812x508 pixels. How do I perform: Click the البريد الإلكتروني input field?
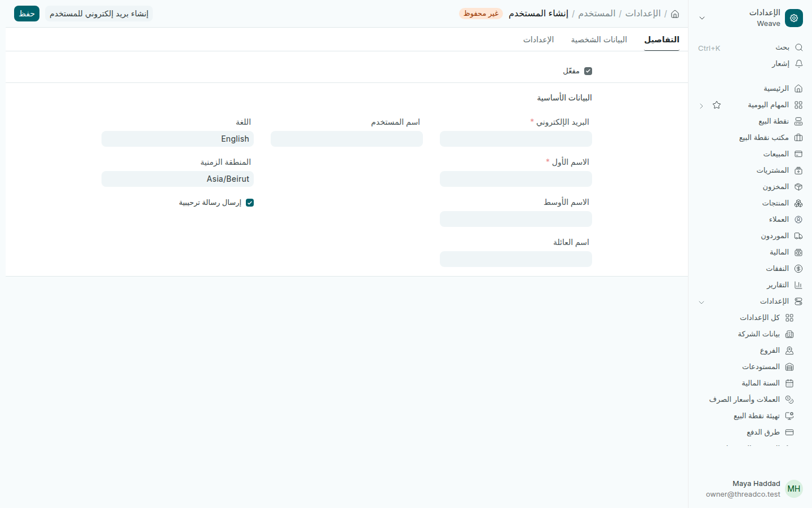tap(516, 139)
